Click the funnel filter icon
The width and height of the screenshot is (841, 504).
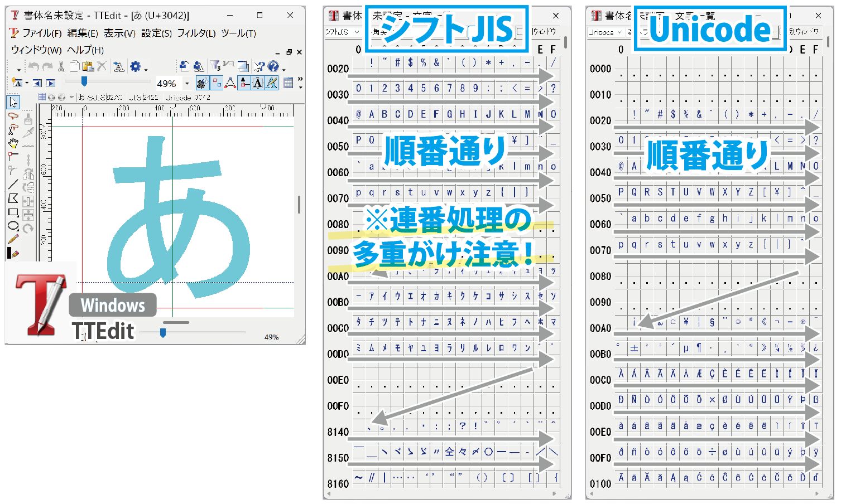click(x=215, y=66)
